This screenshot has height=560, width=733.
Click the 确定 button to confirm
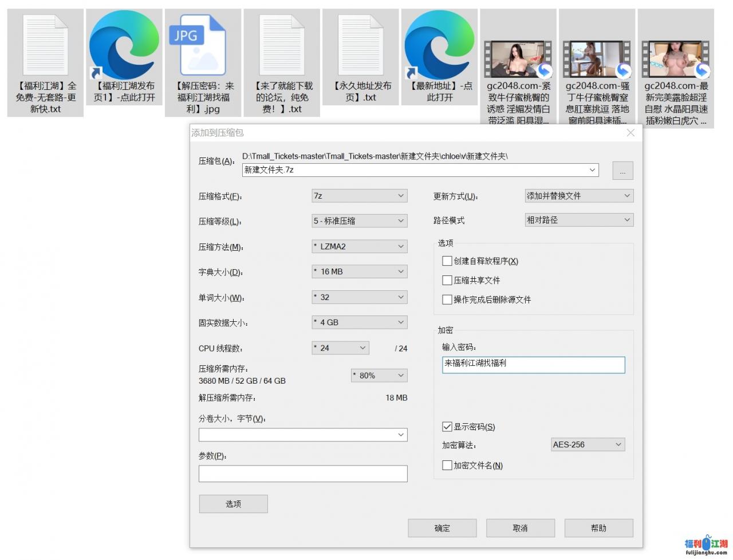tap(442, 528)
